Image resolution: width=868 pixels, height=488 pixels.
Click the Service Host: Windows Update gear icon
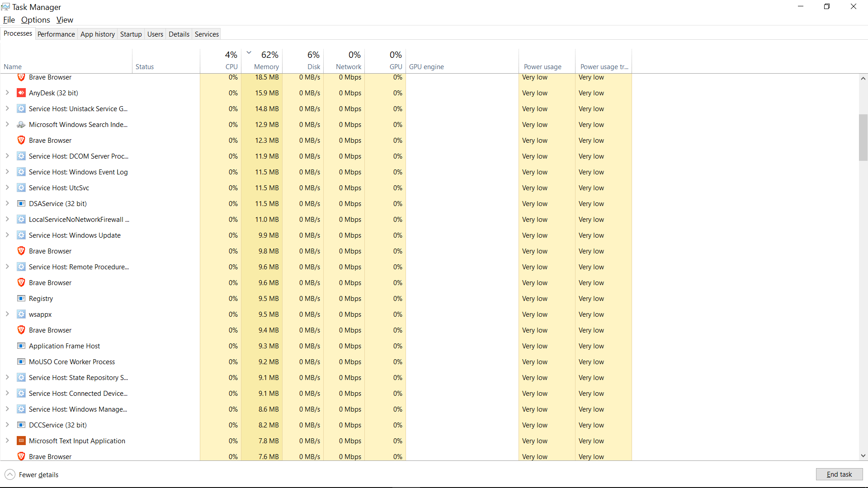pos(21,235)
